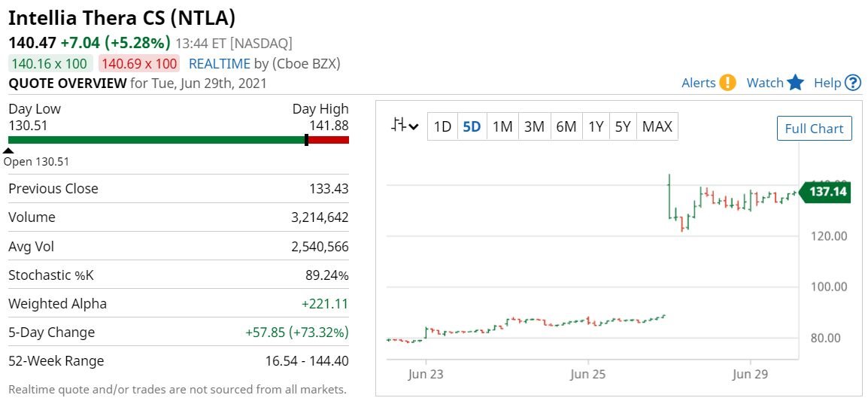This screenshot has height=404, width=868.
Task: Switch chart to 3M range
Action: click(x=534, y=126)
